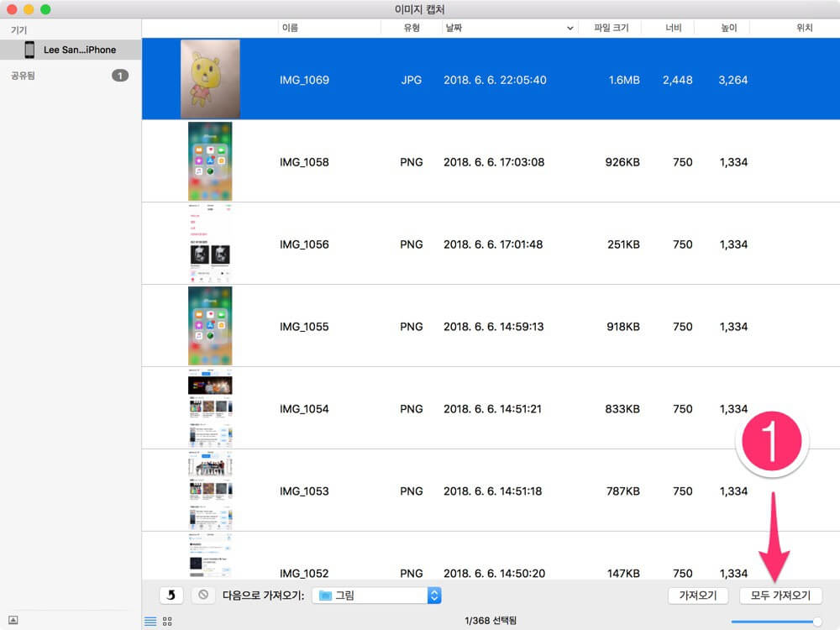Click the date 2018. 6. 6. 17:01:48

493,244
